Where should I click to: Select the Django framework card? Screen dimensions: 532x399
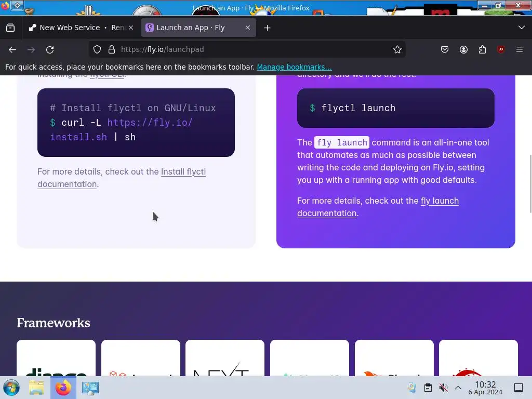click(x=56, y=358)
